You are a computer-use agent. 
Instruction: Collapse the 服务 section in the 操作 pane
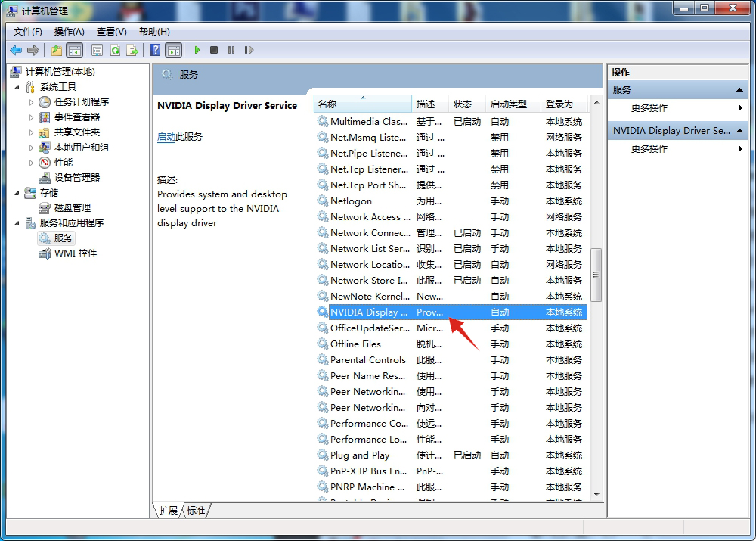(x=739, y=90)
